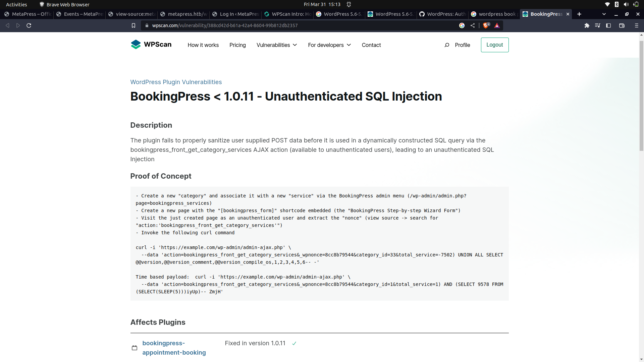Bookmark the page with the flag icon
The width and height of the screenshot is (644, 362).
[133, 25]
